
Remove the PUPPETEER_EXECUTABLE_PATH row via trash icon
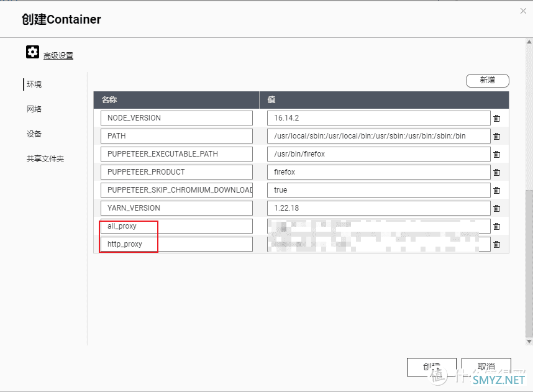point(496,155)
